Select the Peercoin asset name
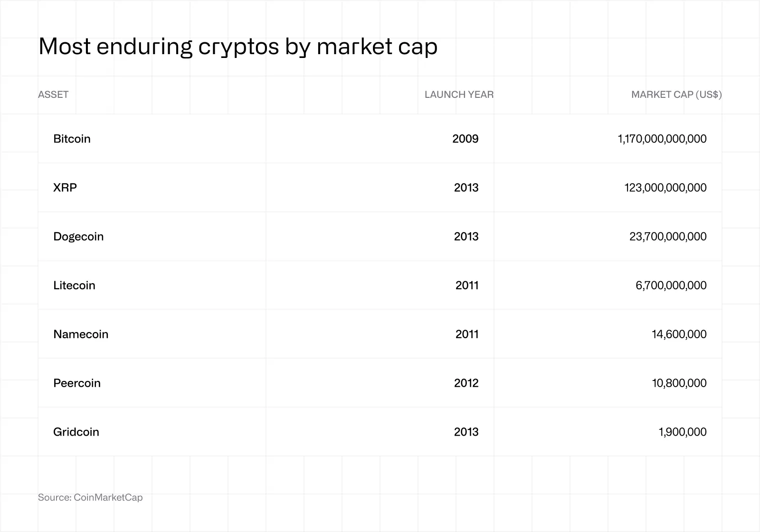Screen dimensions: 760x532 tap(77, 383)
